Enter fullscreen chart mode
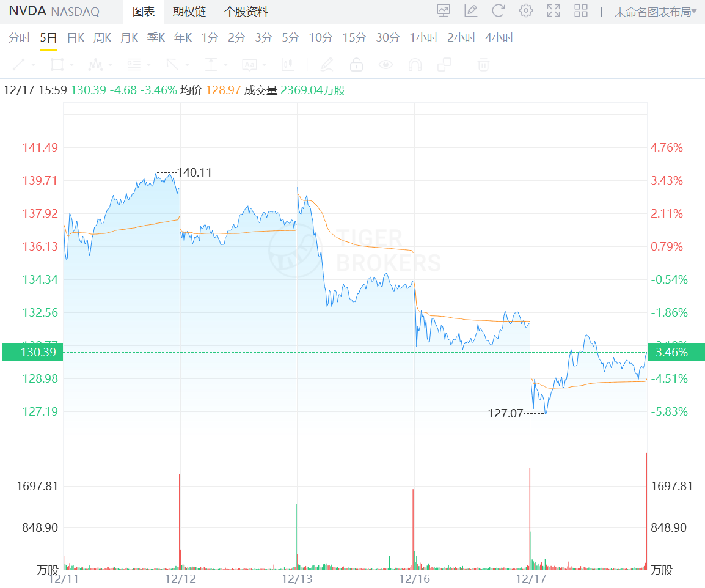The height and width of the screenshot is (588, 705). (553, 11)
